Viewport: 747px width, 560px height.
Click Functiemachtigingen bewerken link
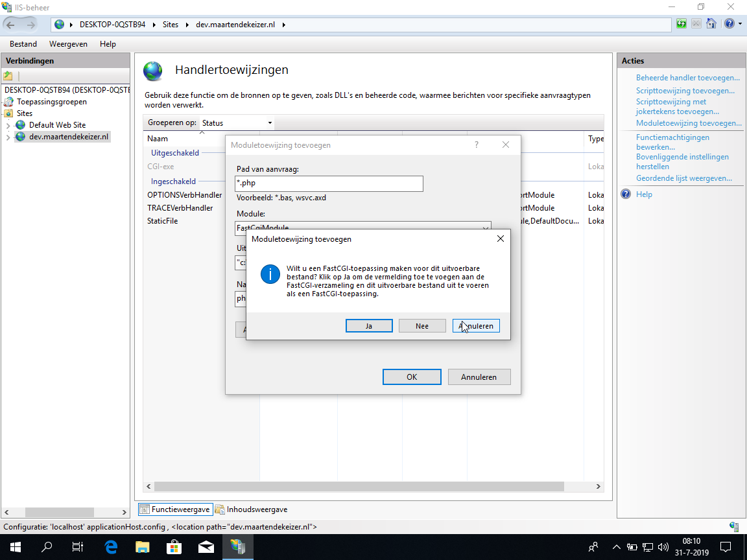pyautogui.click(x=672, y=142)
